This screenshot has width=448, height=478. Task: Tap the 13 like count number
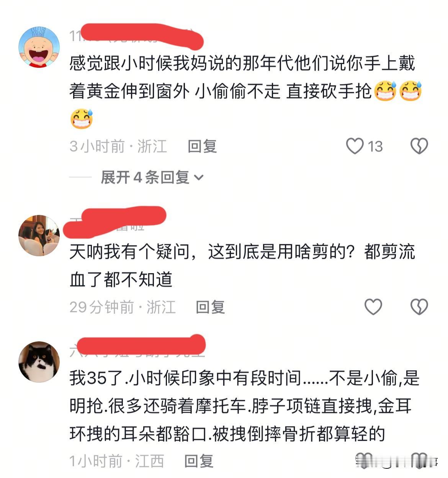[375, 146]
